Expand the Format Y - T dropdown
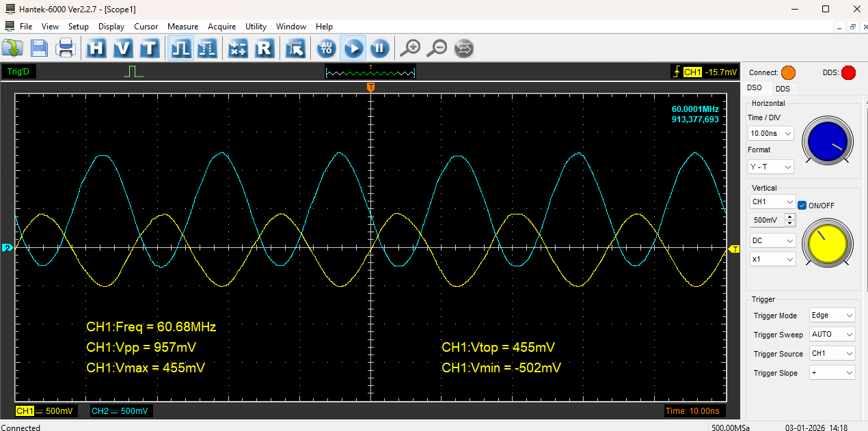This screenshot has height=431, width=868. (770, 167)
